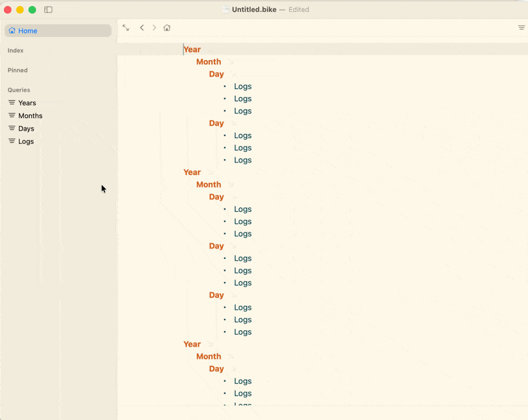Click the Logs query icon in sidebar

12,141
